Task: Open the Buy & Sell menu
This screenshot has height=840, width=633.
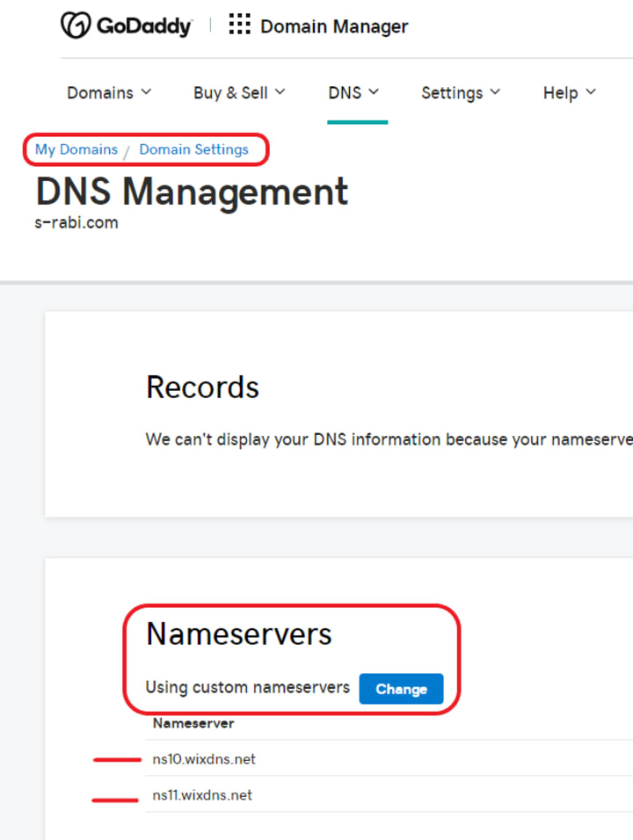Action: 239,92
